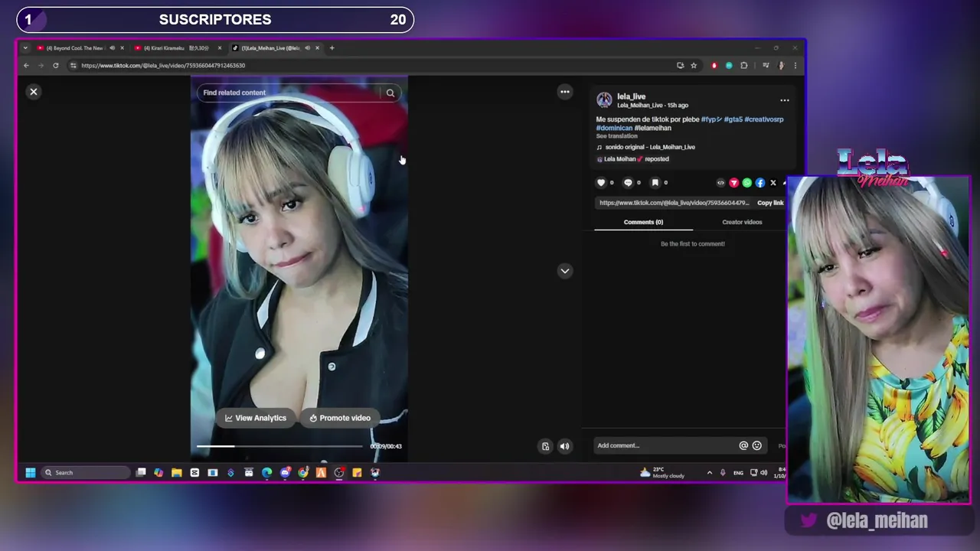Mute the Lela_Meihan_Live tab audio icon
The image size is (980, 551).
[307, 48]
